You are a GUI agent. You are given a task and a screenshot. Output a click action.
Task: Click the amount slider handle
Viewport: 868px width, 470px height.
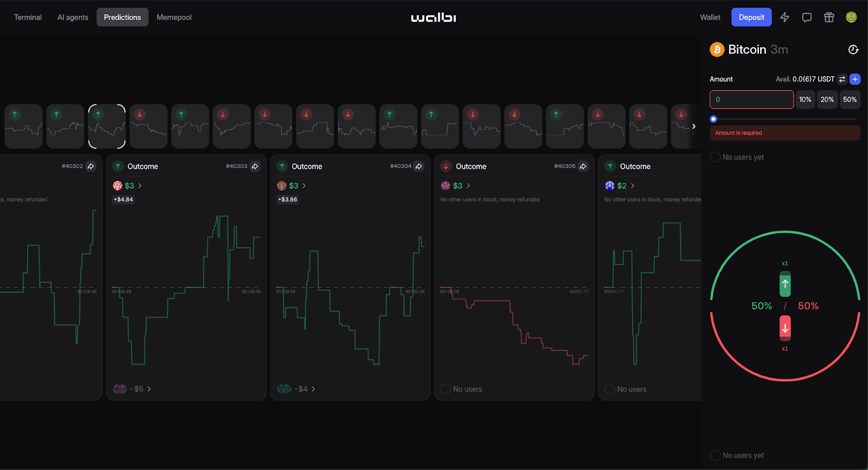coord(713,119)
